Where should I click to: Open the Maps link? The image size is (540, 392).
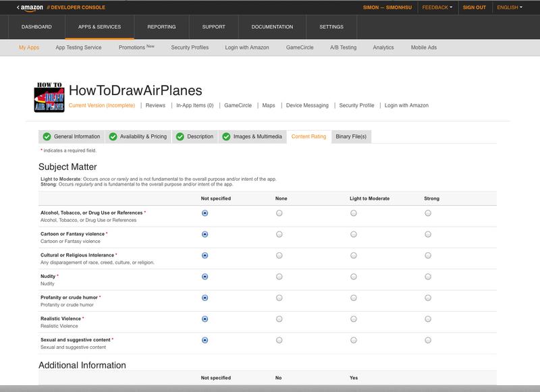coord(269,105)
